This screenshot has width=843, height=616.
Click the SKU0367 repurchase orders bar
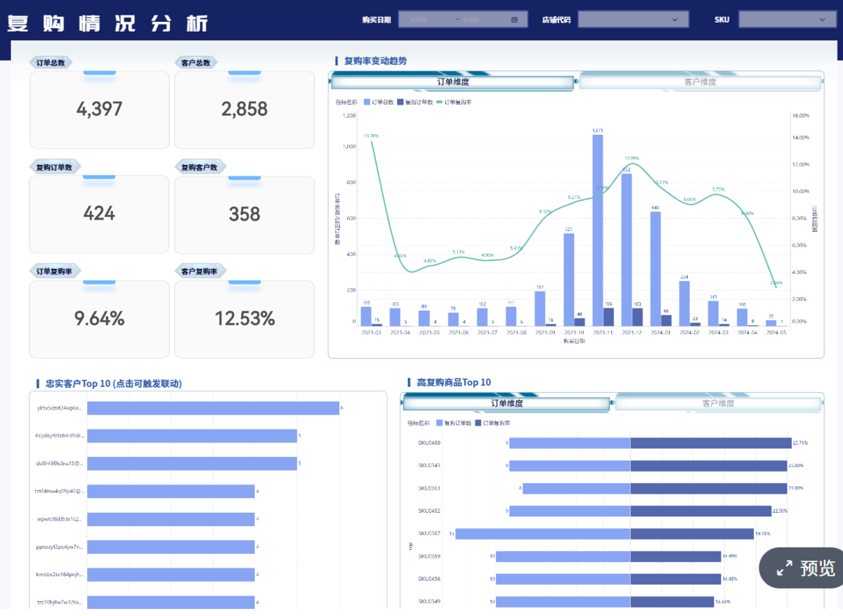[x=543, y=534]
